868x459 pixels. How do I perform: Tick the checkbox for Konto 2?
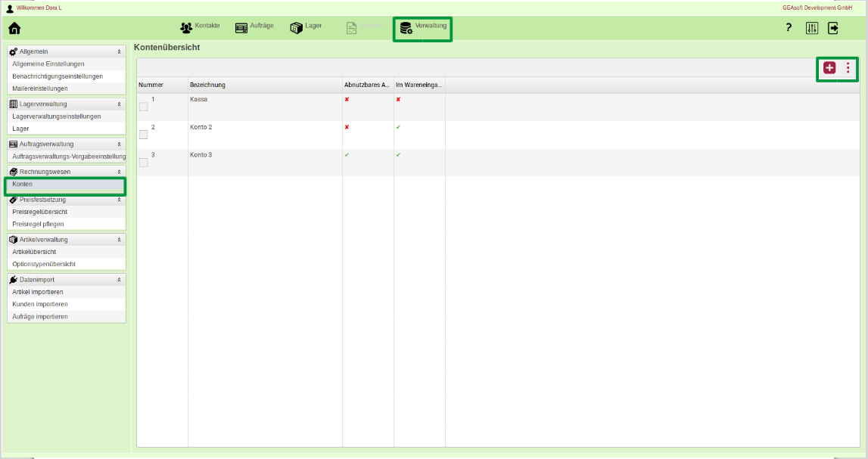coord(144,135)
